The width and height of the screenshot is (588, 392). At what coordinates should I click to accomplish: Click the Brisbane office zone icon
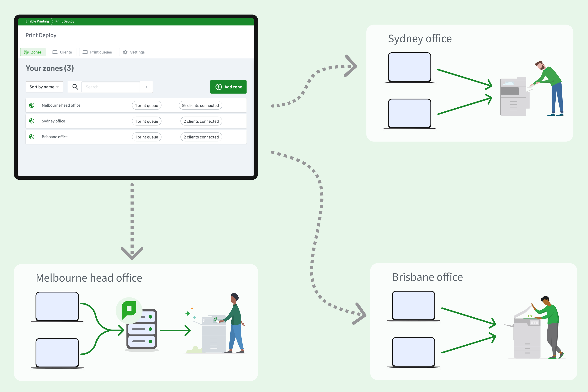32,137
